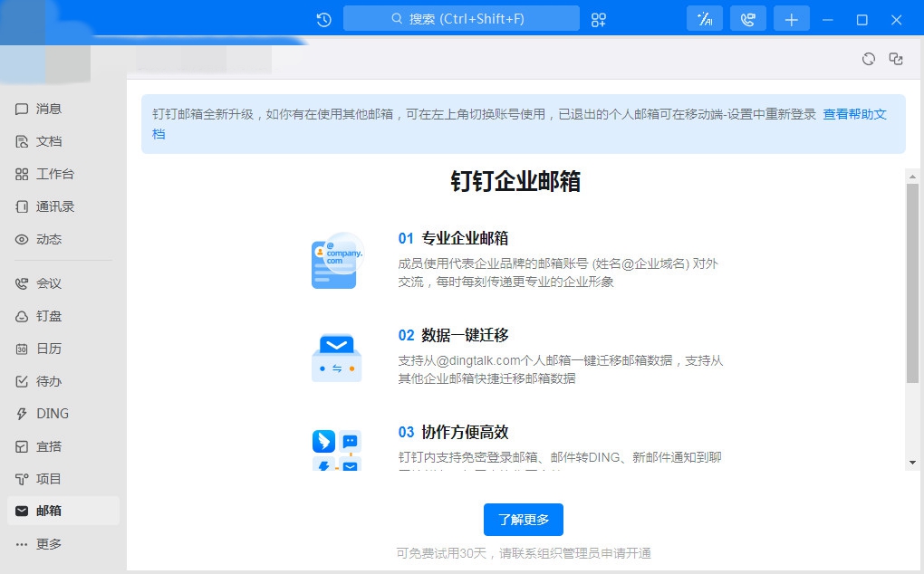
Task: Start a call via the phone-video icon
Action: pyautogui.click(x=747, y=19)
